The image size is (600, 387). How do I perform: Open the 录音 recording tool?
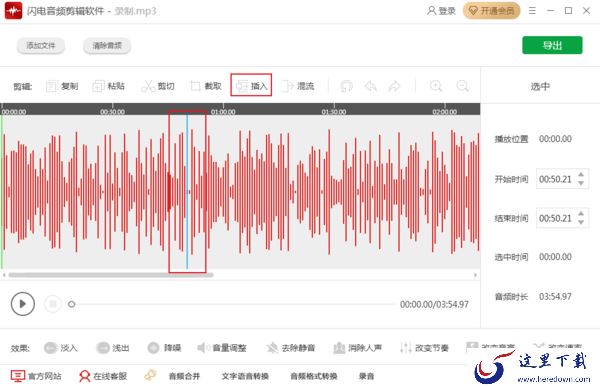point(366,376)
